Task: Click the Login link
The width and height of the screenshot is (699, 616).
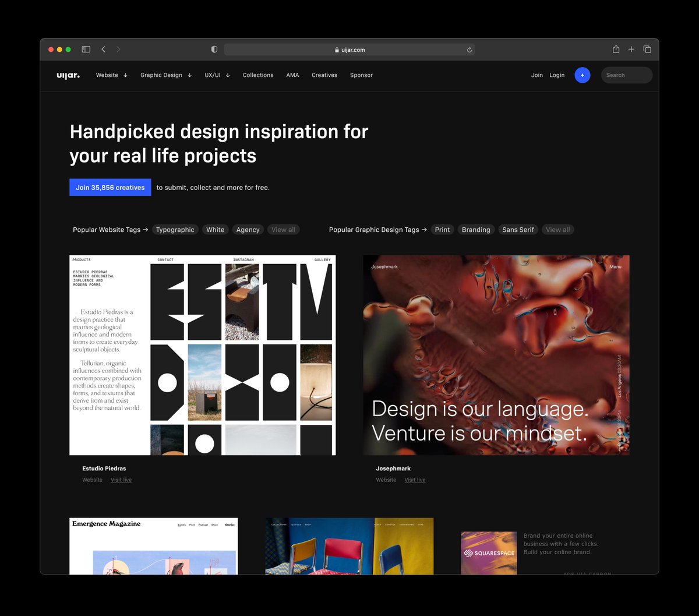Action: point(557,75)
